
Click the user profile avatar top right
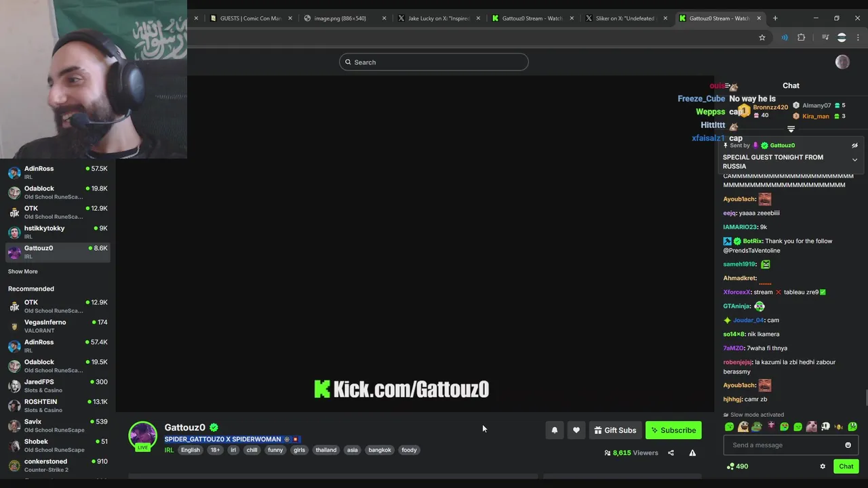tap(842, 62)
